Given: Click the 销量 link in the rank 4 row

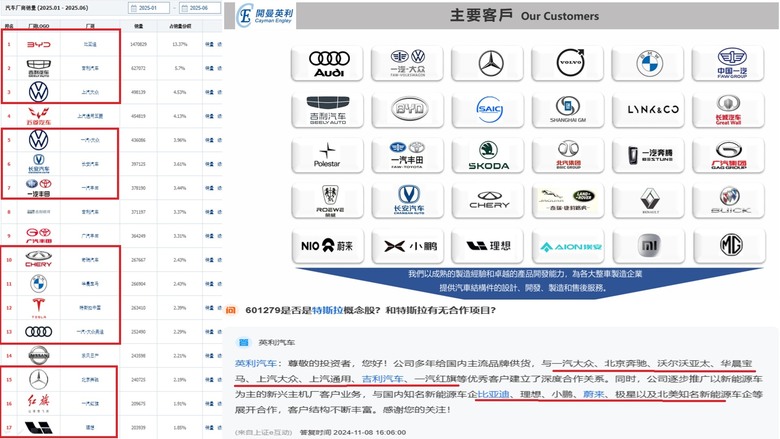Looking at the screenshot, I should pos(209,116).
